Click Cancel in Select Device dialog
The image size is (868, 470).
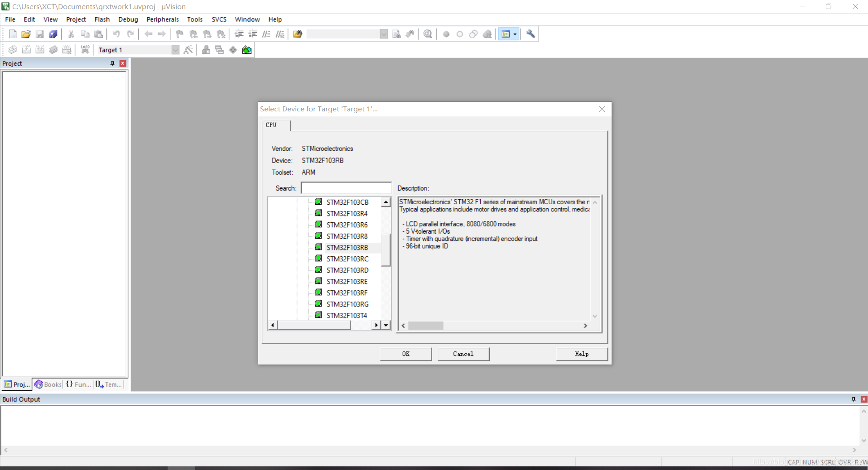point(463,354)
